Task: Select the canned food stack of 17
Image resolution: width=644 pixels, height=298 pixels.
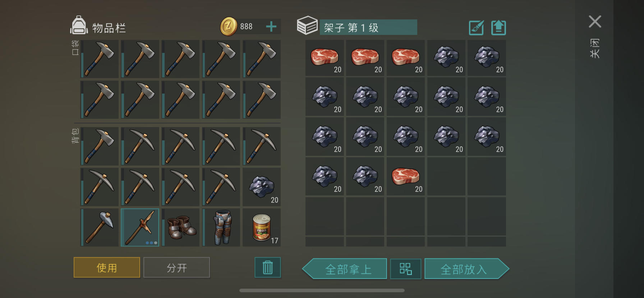Action: [262, 227]
